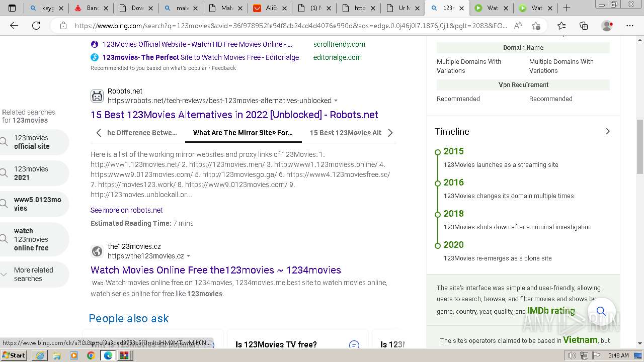Show next carousel tab arrow
The width and height of the screenshot is (644, 362).
point(390,133)
